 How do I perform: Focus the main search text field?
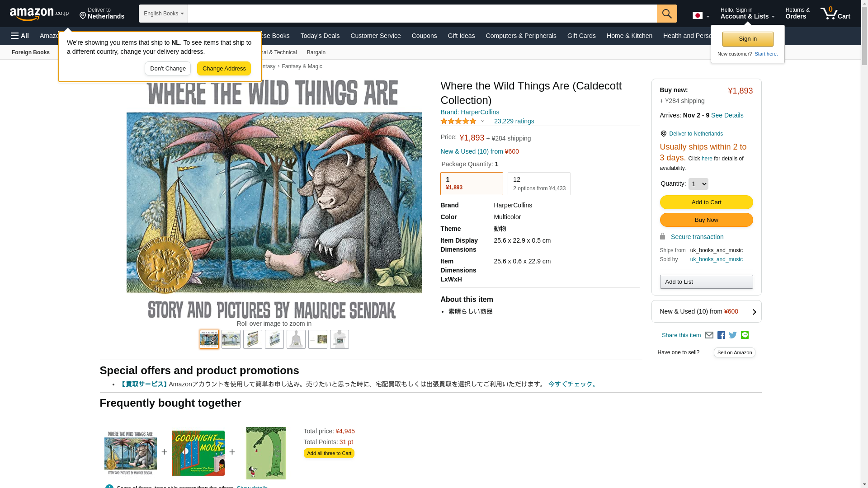click(422, 14)
